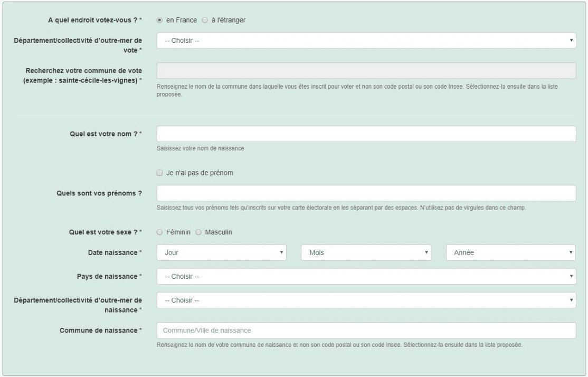
Task: Open the "Année" birth year dropdown
Action: point(510,252)
